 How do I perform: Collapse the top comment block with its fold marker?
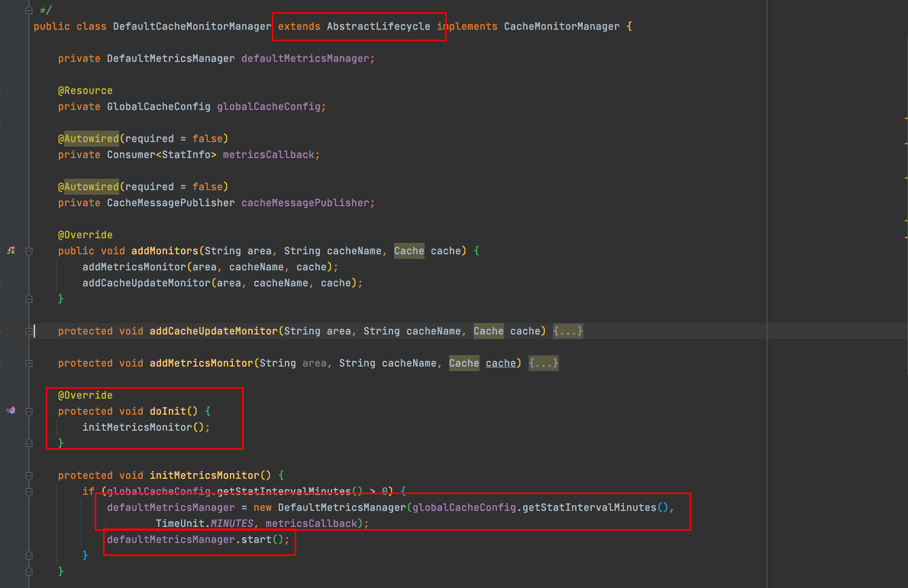point(29,10)
